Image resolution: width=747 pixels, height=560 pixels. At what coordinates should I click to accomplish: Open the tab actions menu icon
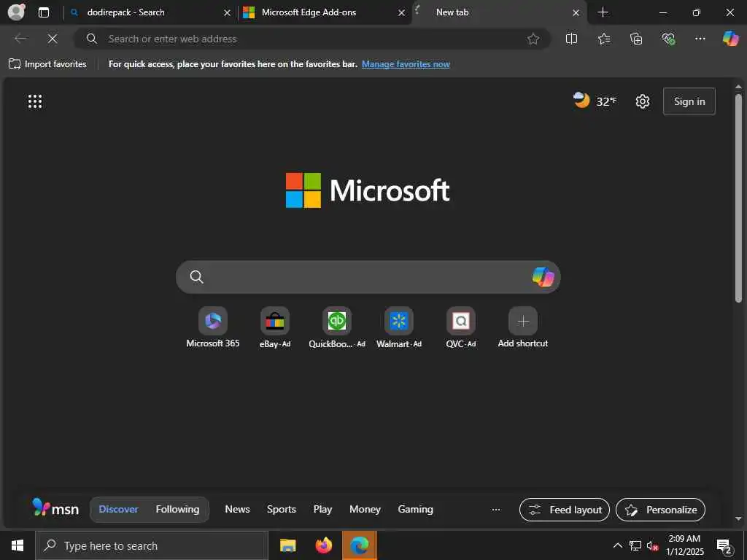click(x=43, y=12)
